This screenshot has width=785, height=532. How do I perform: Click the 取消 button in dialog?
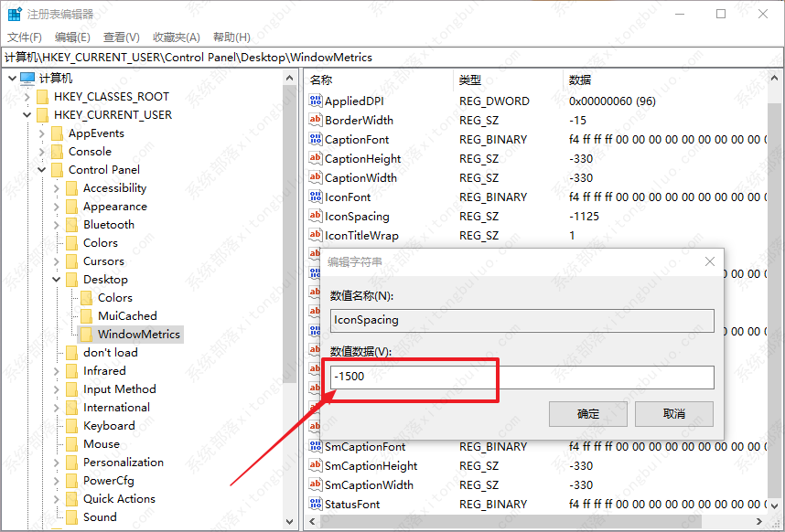(674, 414)
